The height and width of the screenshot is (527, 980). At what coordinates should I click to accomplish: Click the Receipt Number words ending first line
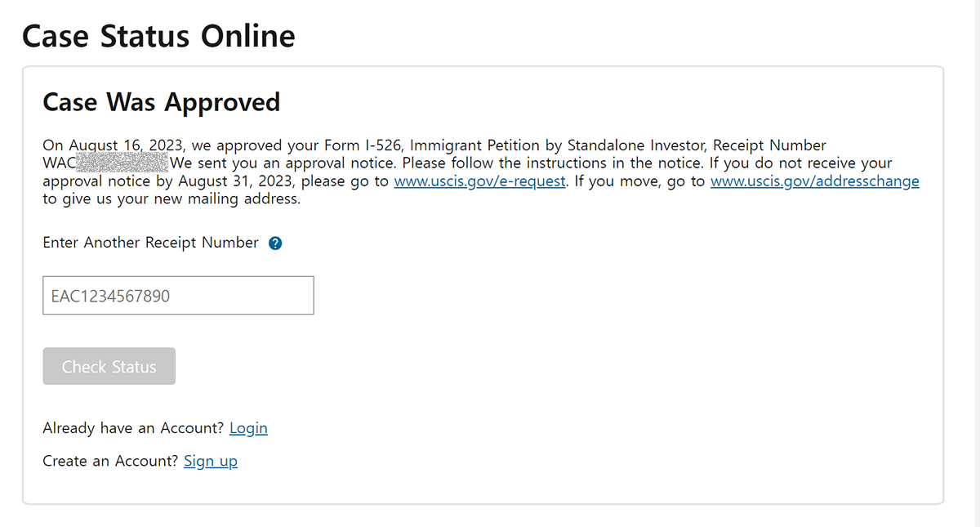pos(769,146)
